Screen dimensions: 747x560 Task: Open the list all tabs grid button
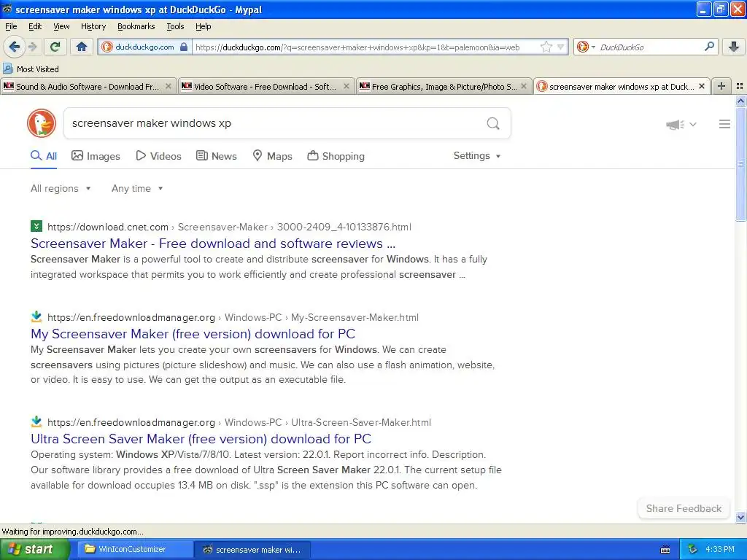(740, 86)
